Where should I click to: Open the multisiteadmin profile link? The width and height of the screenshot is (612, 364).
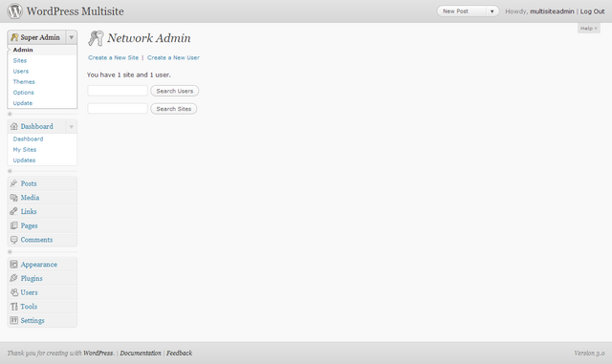click(552, 11)
